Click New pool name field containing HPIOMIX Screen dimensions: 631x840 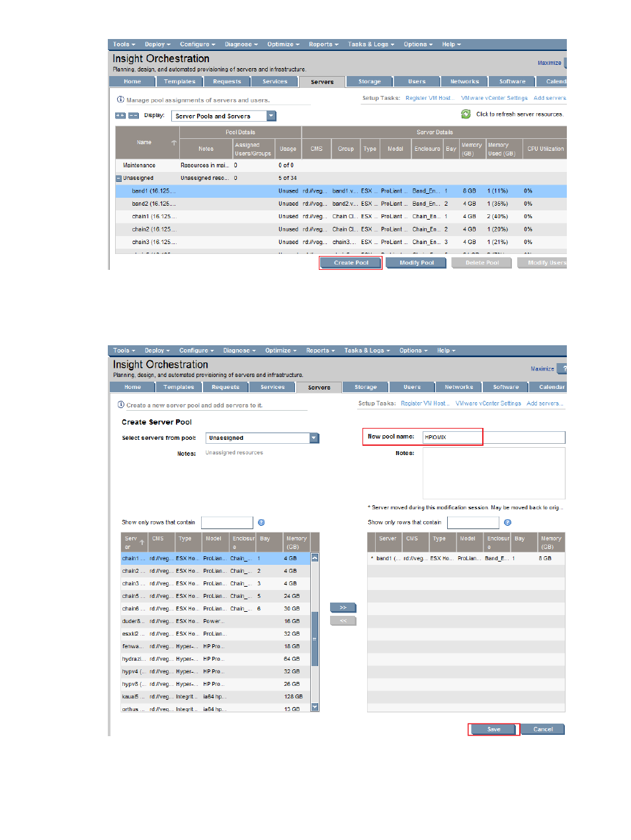[x=493, y=437]
